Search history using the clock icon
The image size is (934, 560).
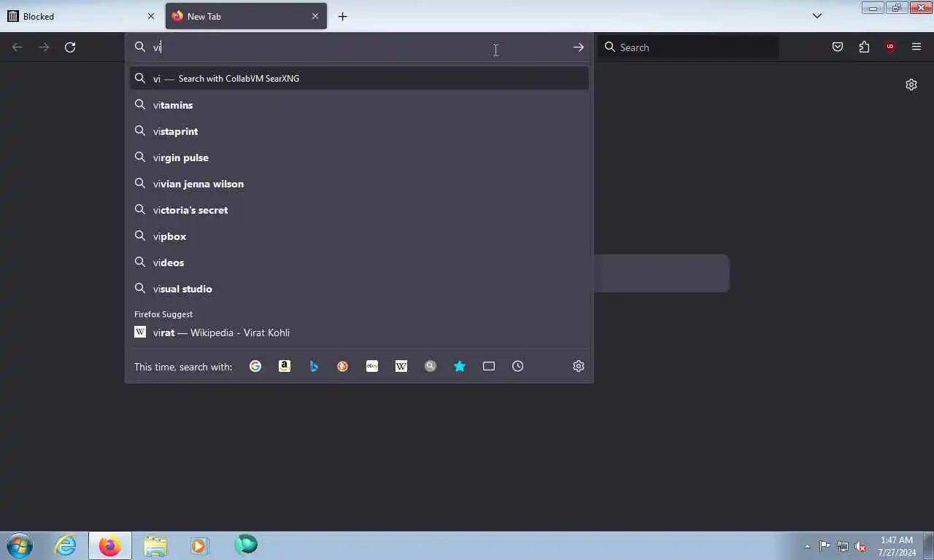(518, 366)
